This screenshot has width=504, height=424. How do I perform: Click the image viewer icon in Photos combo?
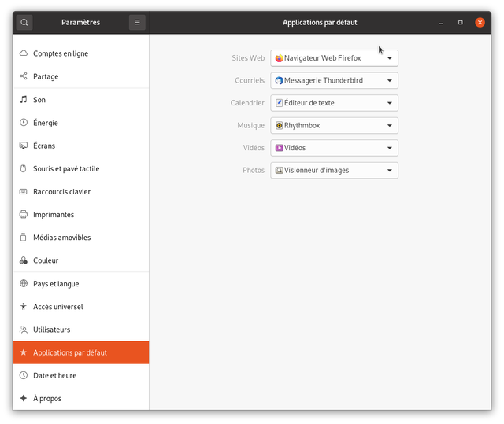(279, 171)
